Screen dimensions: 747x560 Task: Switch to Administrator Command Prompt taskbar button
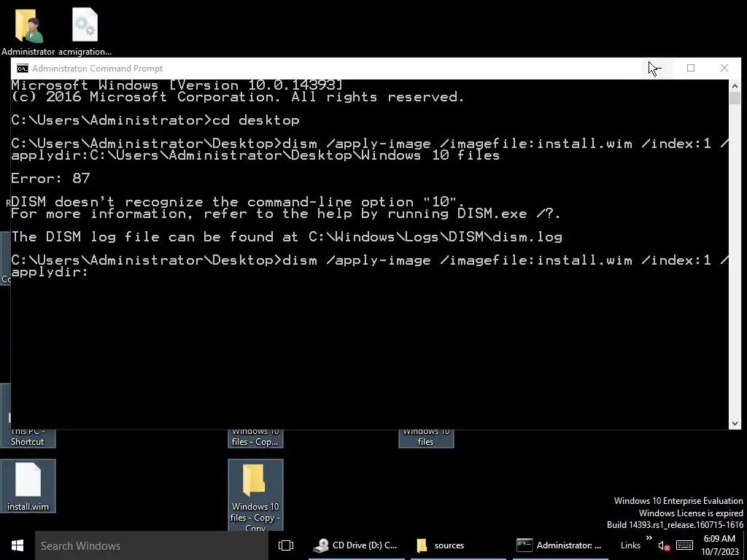(560, 545)
